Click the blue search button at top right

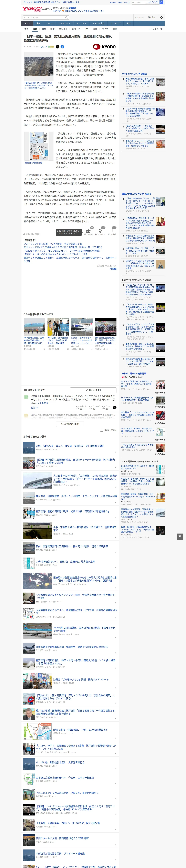pyautogui.click(x=161, y=2)
